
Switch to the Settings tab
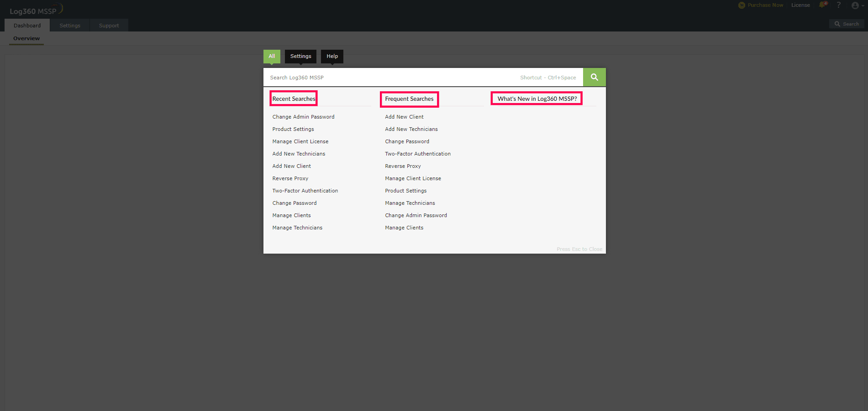coord(69,25)
